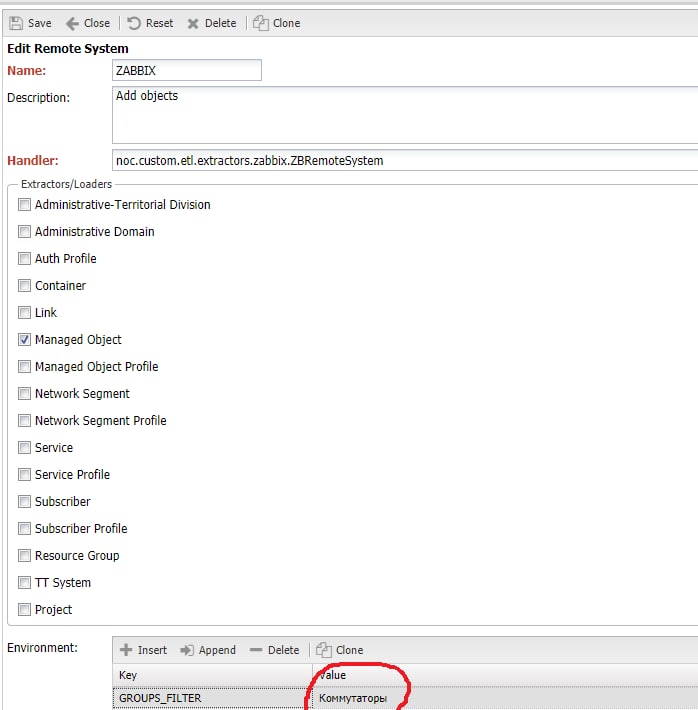Check the Network Segment Profile checkbox
The image size is (698, 710).
pos(24,421)
